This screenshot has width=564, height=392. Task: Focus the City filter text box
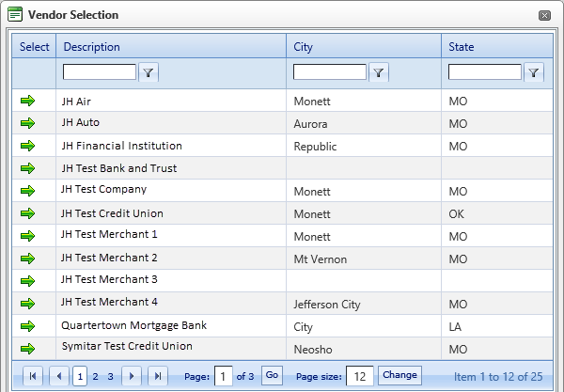pyautogui.click(x=330, y=72)
